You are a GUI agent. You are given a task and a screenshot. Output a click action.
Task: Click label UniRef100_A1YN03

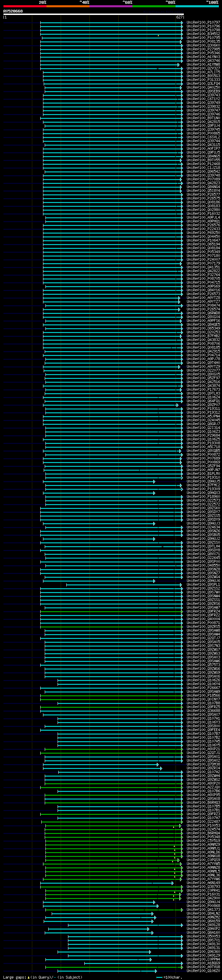pyautogui.click(x=203, y=57)
